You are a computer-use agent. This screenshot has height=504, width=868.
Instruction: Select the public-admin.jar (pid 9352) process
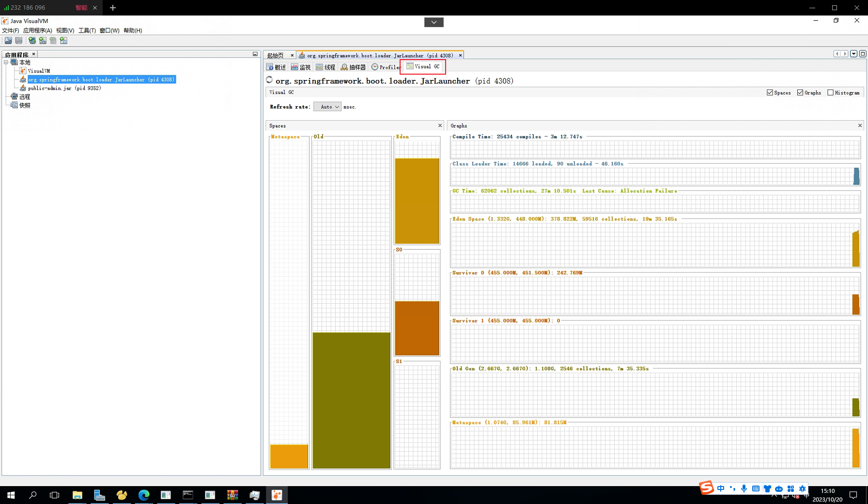pos(64,88)
